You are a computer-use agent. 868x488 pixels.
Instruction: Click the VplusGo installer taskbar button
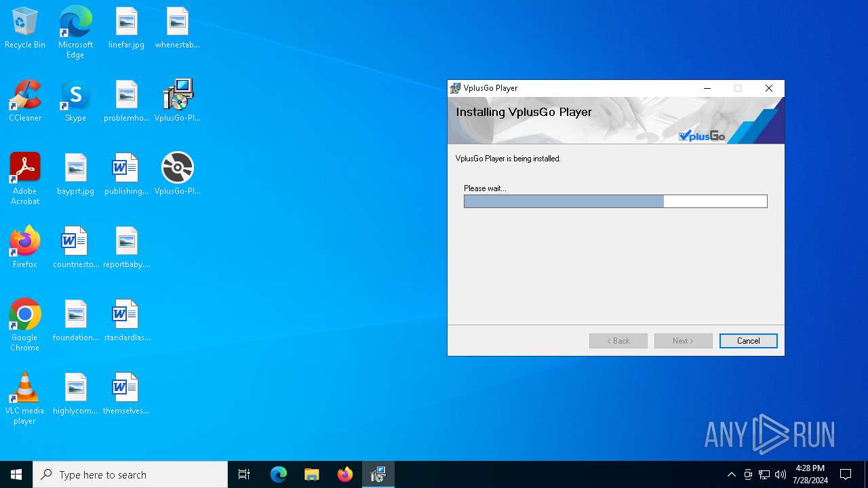[378, 474]
